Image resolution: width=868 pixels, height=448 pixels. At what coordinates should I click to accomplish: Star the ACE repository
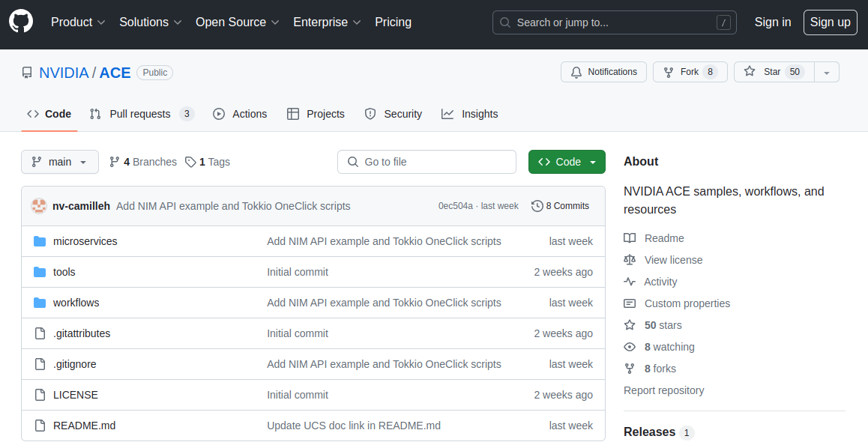pyautogui.click(x=774, y=73)
